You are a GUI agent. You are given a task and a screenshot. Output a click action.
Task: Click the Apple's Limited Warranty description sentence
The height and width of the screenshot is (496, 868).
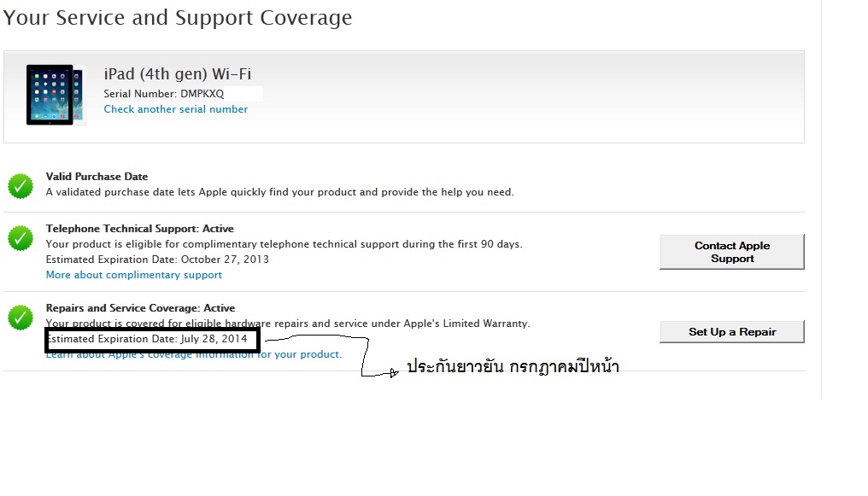click(288, 324)
